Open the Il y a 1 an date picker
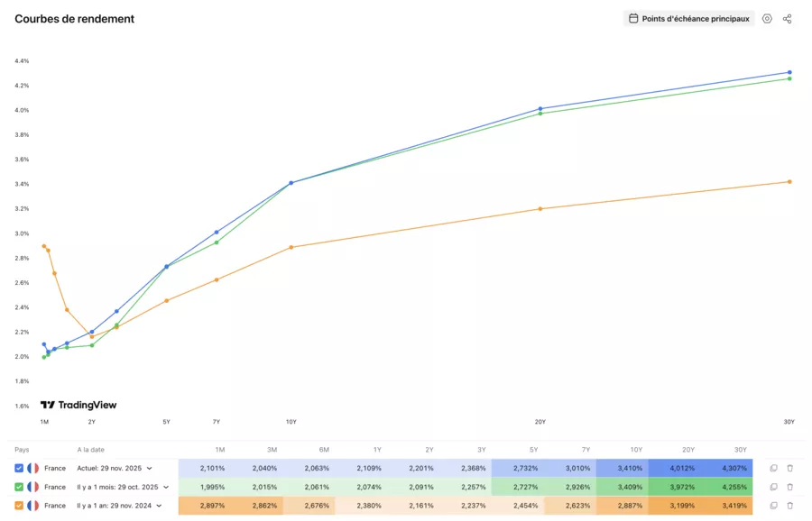 click(x=159, y=505)
